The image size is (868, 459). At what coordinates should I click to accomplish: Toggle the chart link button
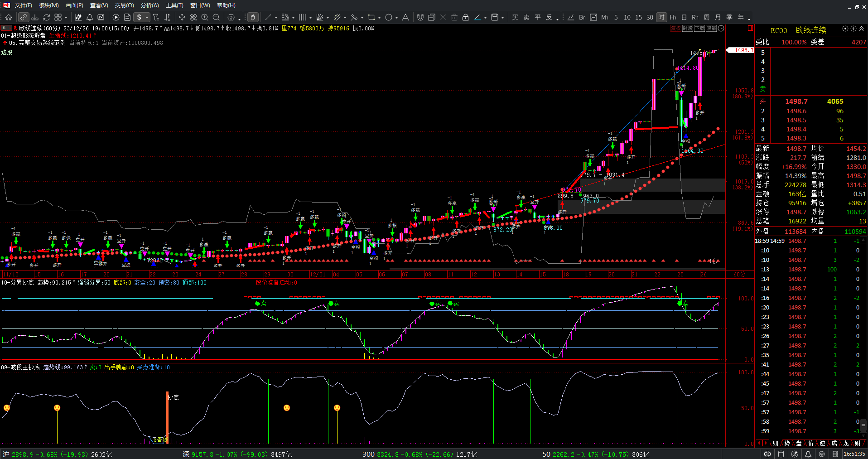click(x=23, y=17)
